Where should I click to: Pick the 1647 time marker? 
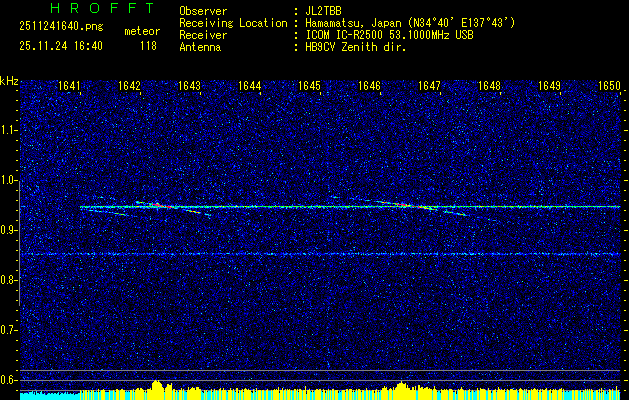click(429, 87)
